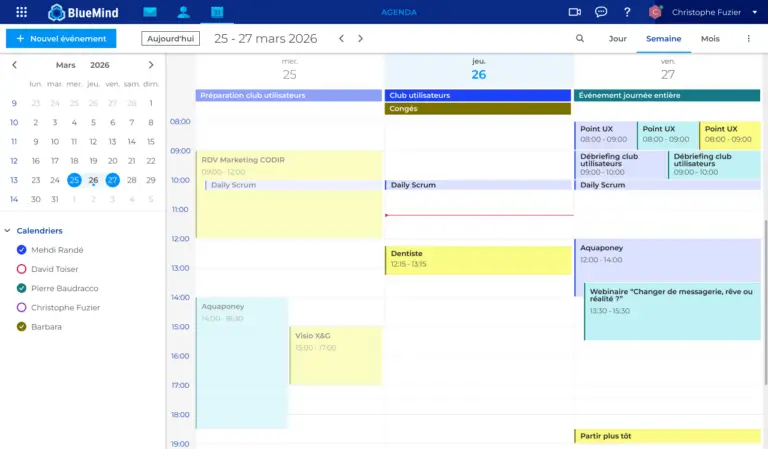Open Thursday's Daily Scrum event
Viewport: 768px width, 449px height.
[x=478, y=185]
